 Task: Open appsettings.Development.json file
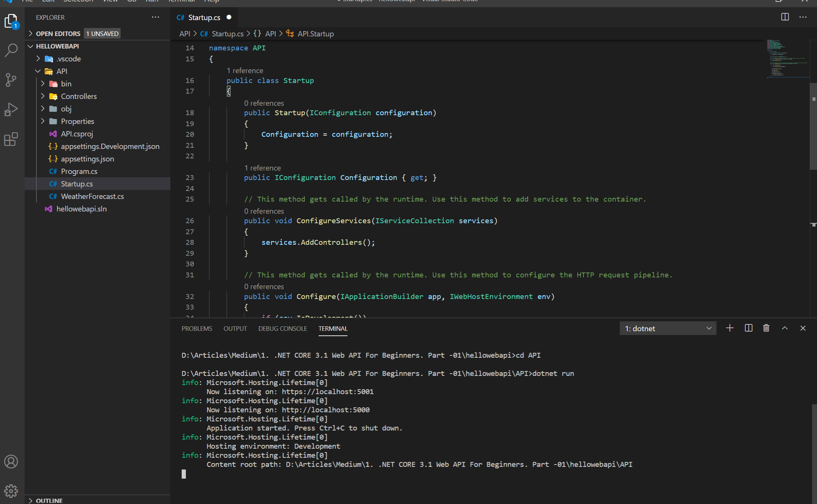(110, 146)
